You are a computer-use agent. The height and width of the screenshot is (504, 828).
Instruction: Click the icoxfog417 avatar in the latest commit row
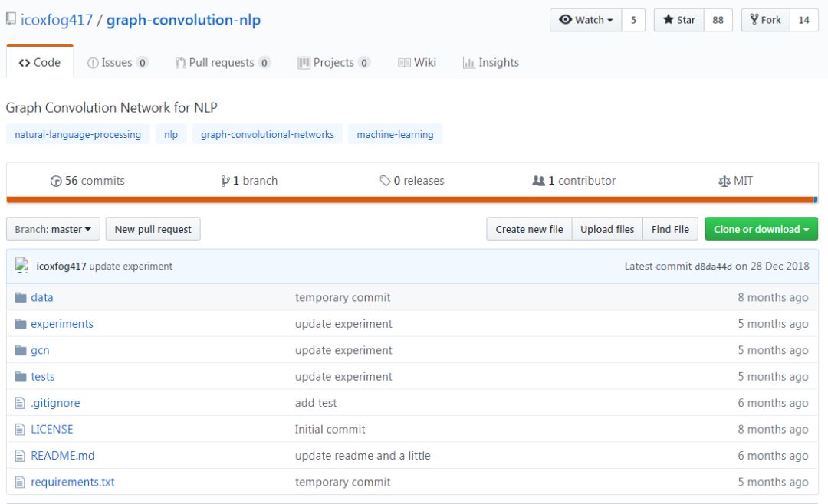click(21, 266)
